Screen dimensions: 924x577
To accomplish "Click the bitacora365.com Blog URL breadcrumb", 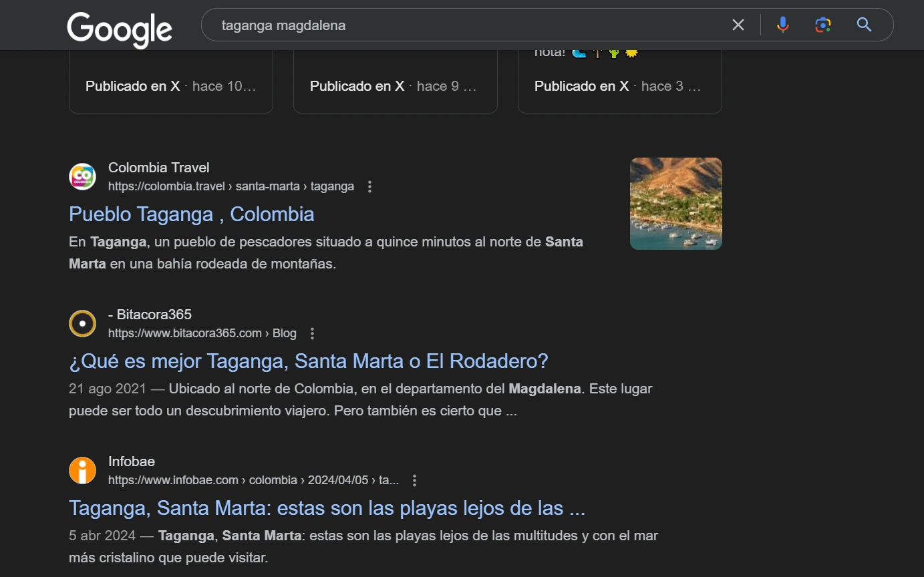I will (x=202, y=333).
